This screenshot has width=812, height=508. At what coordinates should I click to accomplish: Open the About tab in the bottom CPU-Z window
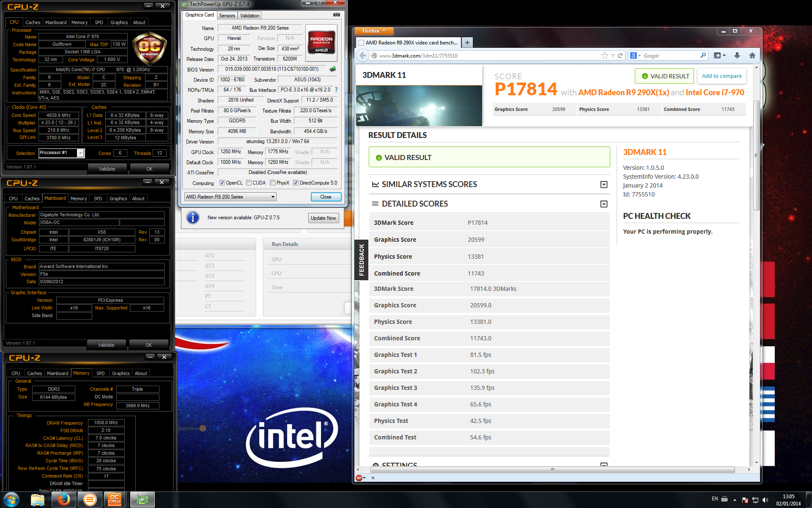141,373
